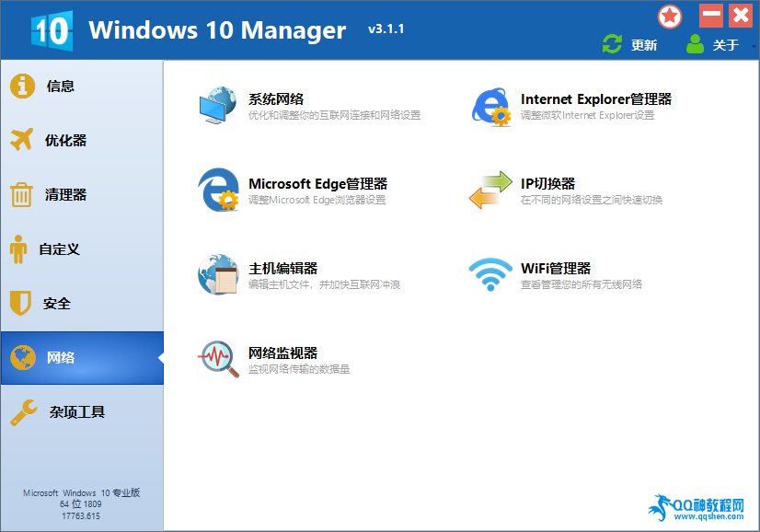760x532 pixels.
Task: Click the 主机编辑器 globe notepad icon
Action: pyautogui.click(x=218, y=274)
